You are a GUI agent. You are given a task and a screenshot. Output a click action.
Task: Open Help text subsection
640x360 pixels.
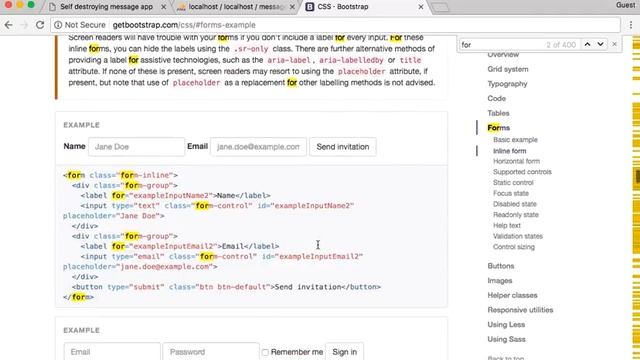507,225
